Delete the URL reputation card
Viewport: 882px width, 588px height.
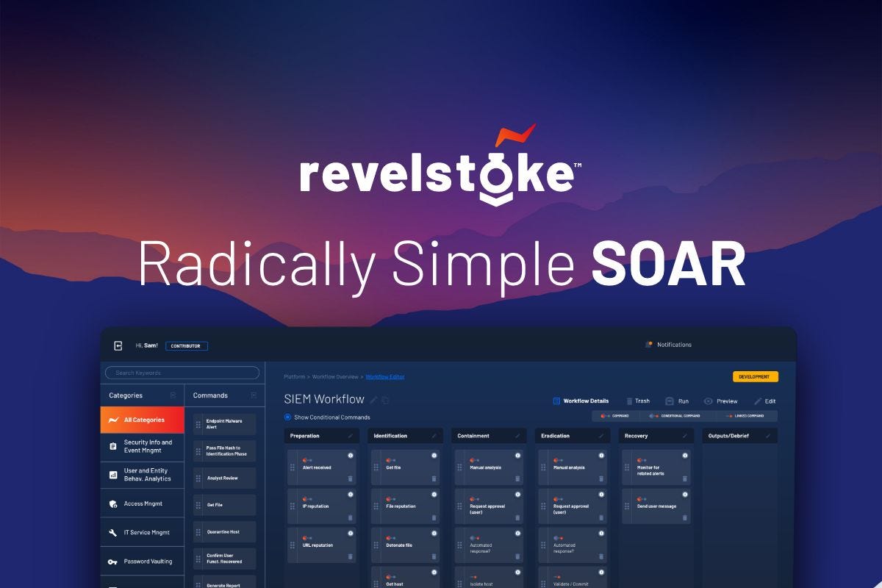click(x=351, y=556)
